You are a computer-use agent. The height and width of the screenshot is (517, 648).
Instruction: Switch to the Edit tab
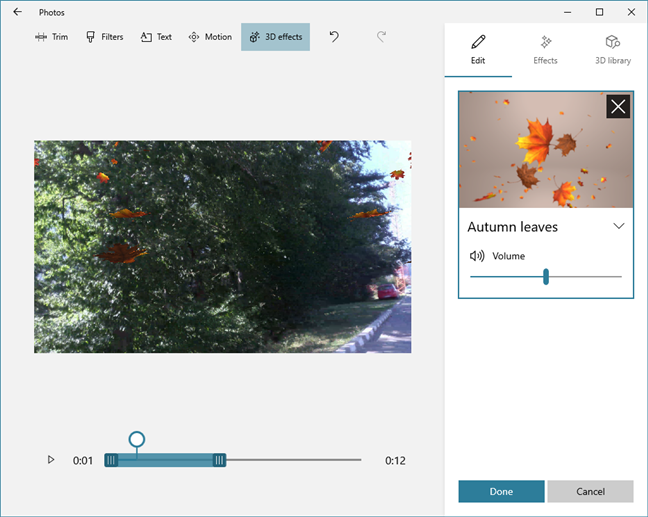[x=478, y=50]
